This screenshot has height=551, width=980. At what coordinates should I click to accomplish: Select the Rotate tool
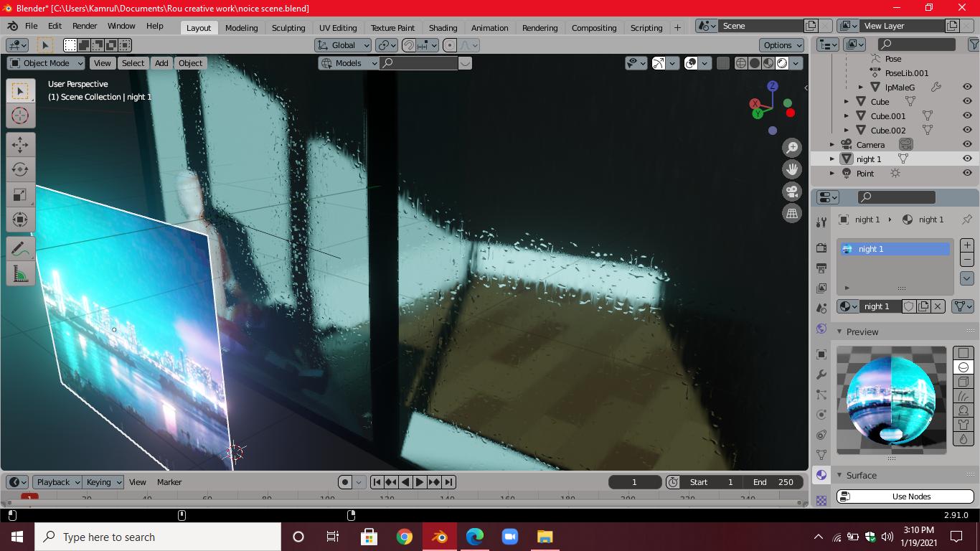pyautogui.click(x=20, y=170)
